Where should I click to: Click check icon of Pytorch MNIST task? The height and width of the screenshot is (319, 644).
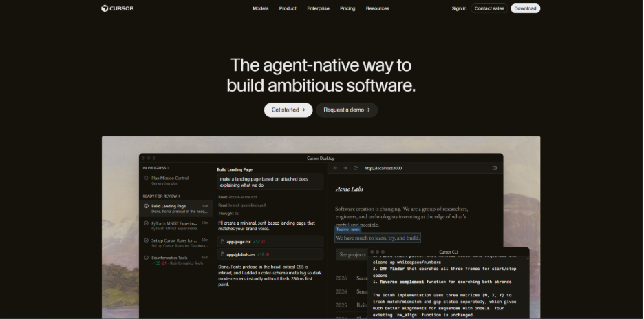(x=147, y=223)
